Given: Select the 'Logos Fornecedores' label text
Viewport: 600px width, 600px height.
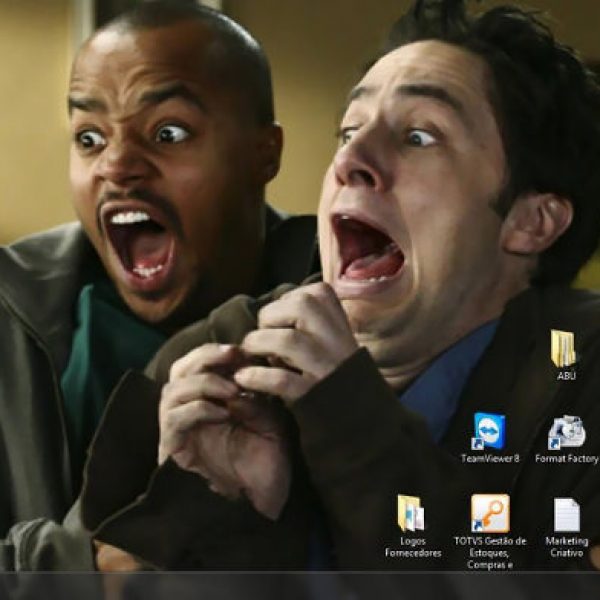Looking at the screenshot, I should click(x=413, y=547).
